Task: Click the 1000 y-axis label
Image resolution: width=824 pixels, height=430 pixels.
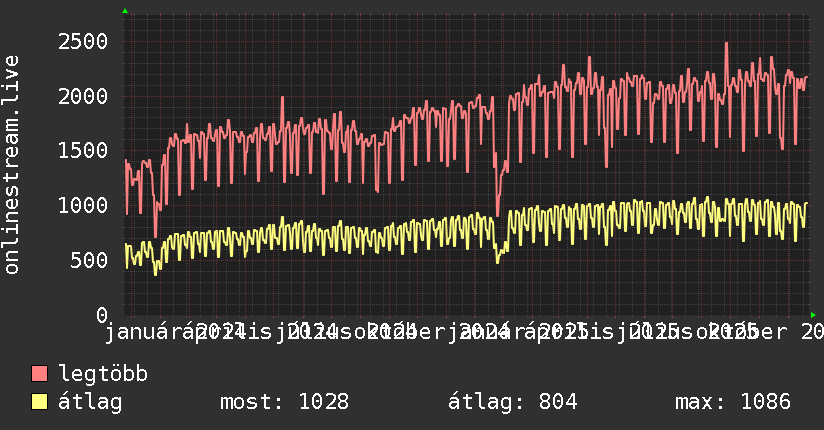Action: (83, 206)
